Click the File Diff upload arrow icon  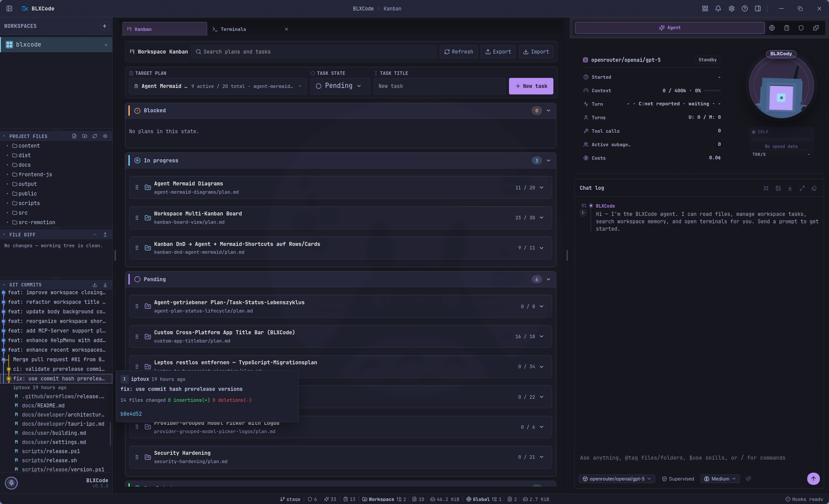coord(105,235)
